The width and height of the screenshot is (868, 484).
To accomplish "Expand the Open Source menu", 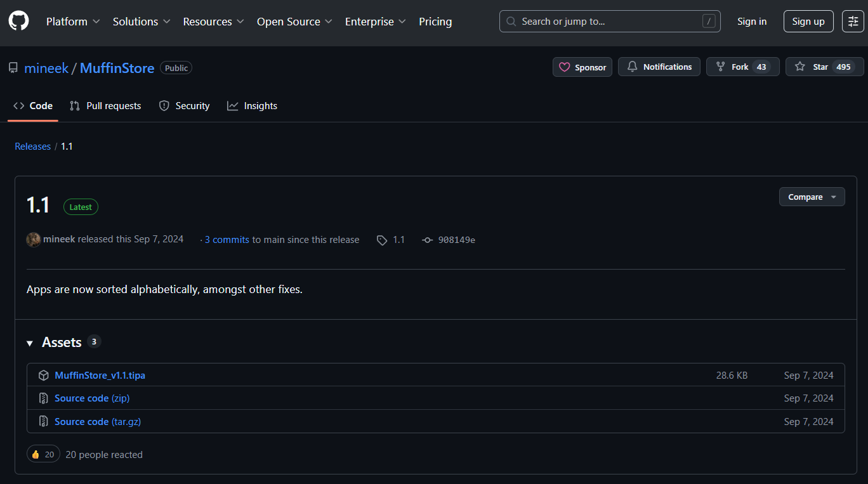I will (294, 22).
